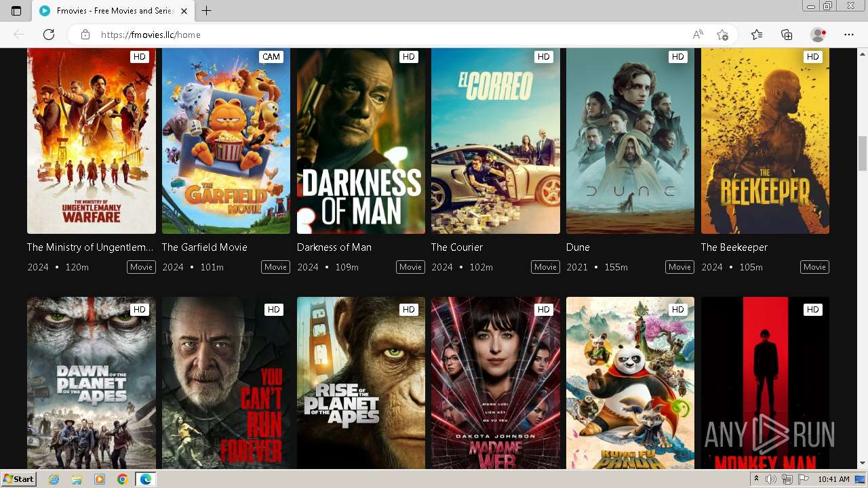The height and width of the screenshot is (488, 868).
Task: Open The Ministry of Ungentlemanly Warfare poster
Action: coord(92,141)
